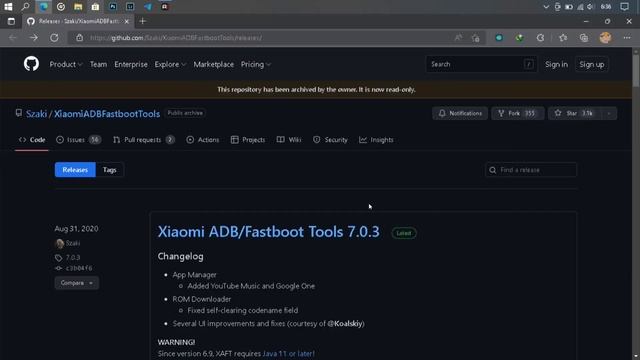Expand the Explore menu
This screenshot has width=640, height=360.
click(170, 64)
